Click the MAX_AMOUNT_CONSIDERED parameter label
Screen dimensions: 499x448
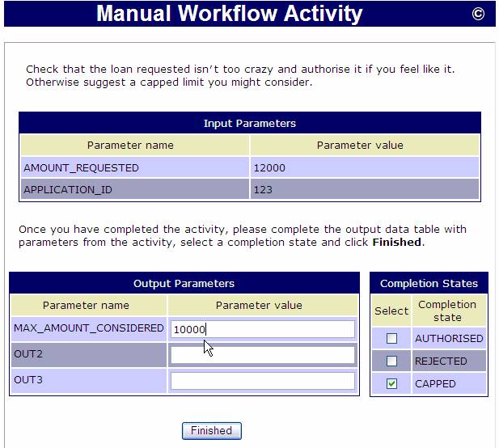pyautogui.click(x=89, y=328)
